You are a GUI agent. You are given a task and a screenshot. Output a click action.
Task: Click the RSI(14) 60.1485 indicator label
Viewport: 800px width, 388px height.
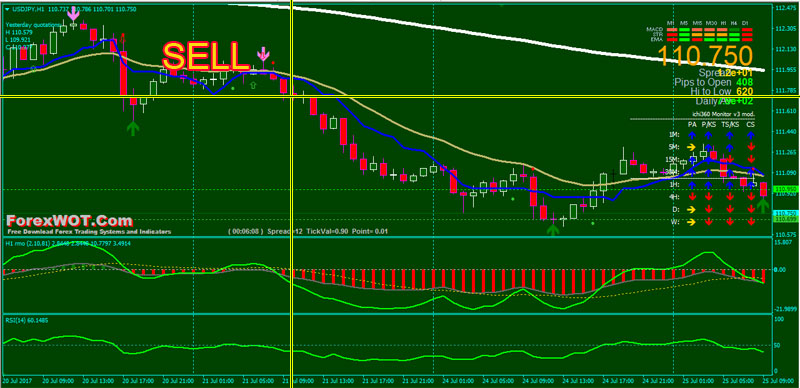tap(28, 321)
